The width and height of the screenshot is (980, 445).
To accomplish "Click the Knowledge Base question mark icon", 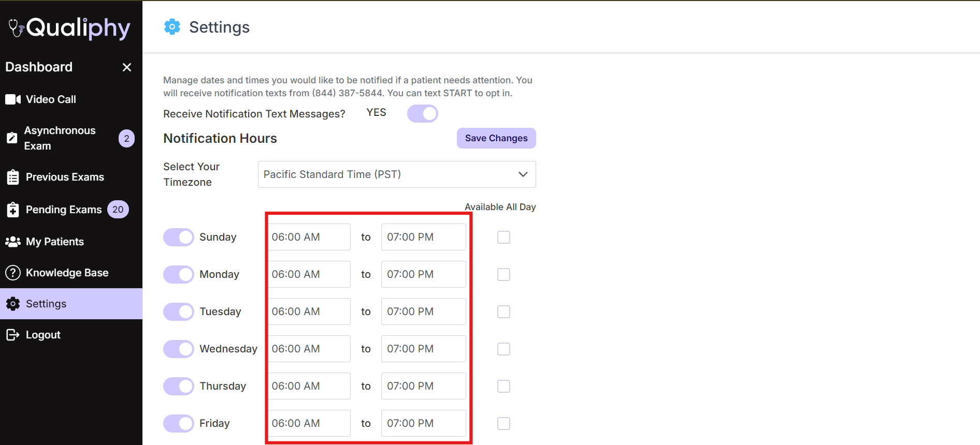I will [x=13, y=273].
